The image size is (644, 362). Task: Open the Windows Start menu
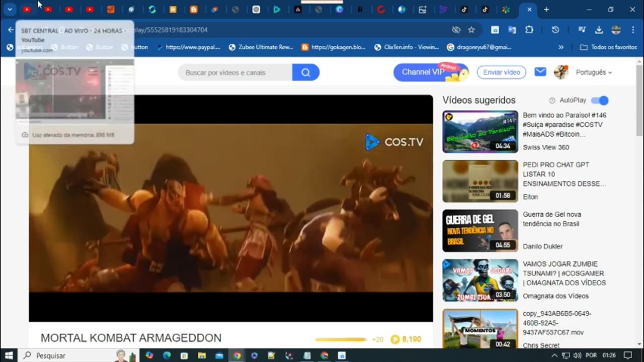[9, 355]
